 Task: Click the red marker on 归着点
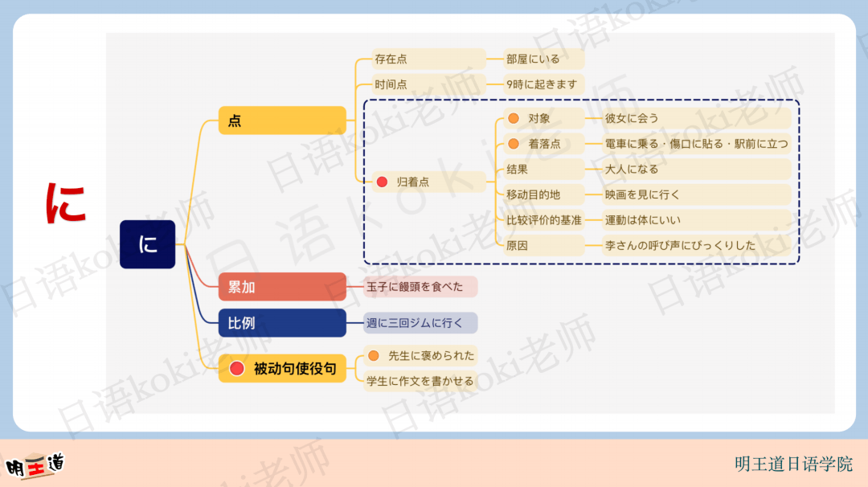coord(382,182)
